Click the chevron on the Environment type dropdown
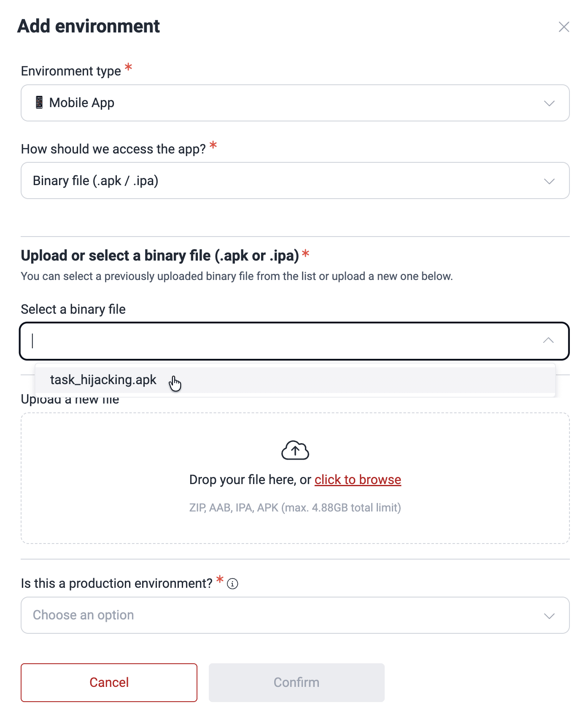Image resolution: width=588 pixels, height=724 pixels. [548, 103]
